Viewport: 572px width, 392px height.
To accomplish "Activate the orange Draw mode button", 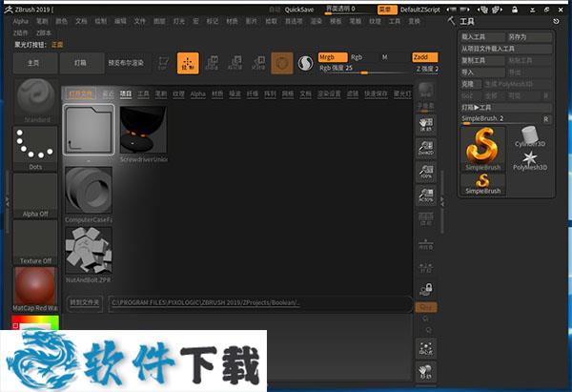I will [x=188, y=63].
